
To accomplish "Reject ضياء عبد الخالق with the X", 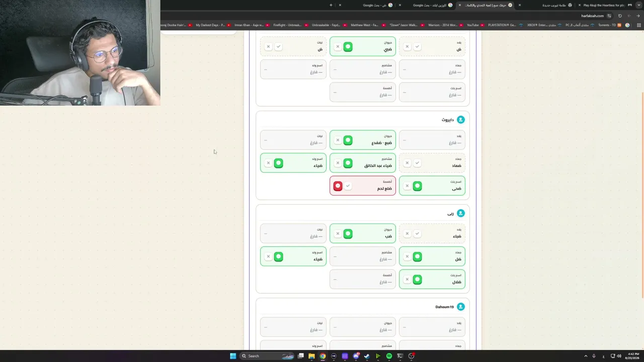I will (x=338, y=163).
